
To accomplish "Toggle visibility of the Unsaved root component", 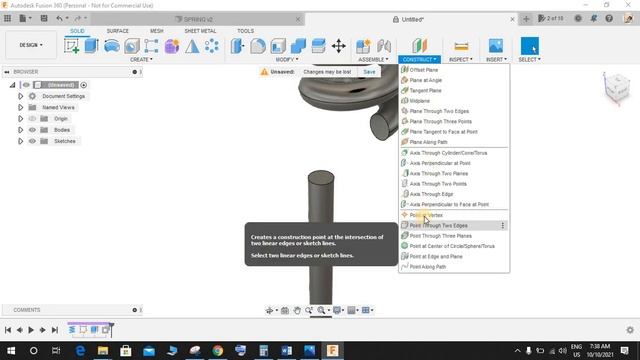I will 26,85.
